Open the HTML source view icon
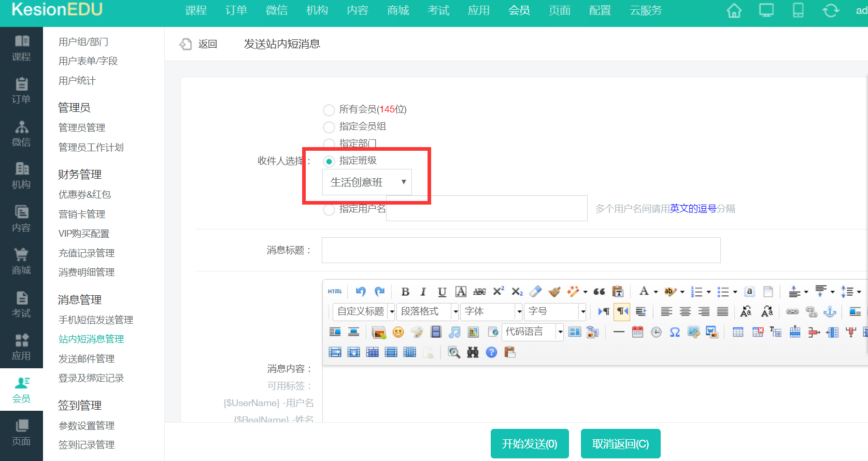This screenshot has height=461, width=868. (x=335, y=292)
